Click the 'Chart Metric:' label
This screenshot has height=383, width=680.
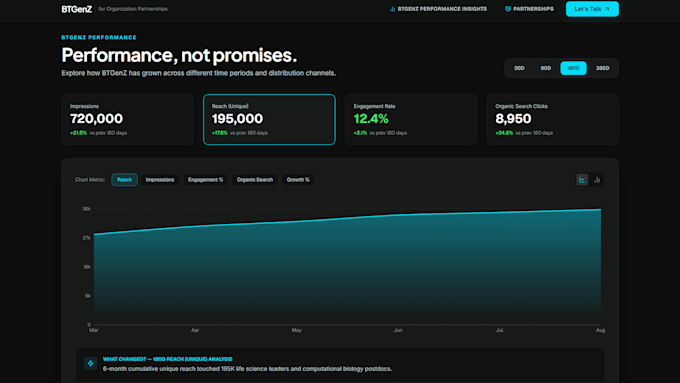tap(90, 180)
